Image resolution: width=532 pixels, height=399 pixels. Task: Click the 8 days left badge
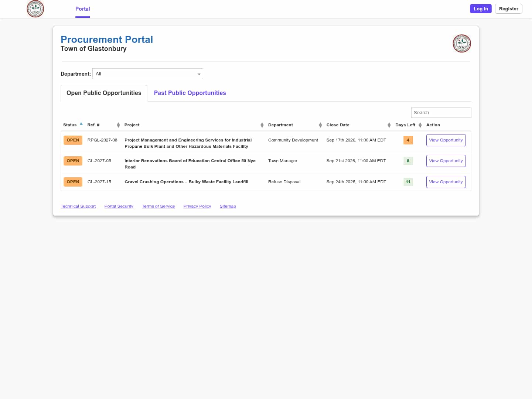point(408,161)
